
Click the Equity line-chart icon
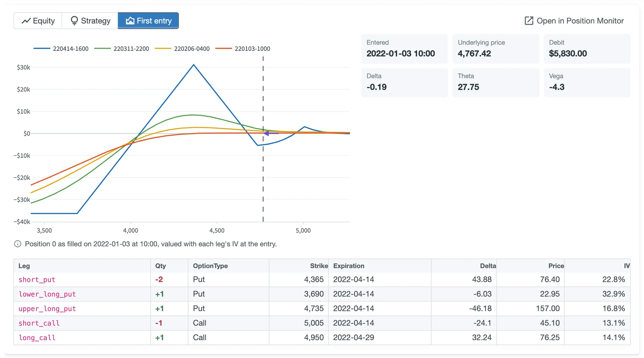[26, 21]
